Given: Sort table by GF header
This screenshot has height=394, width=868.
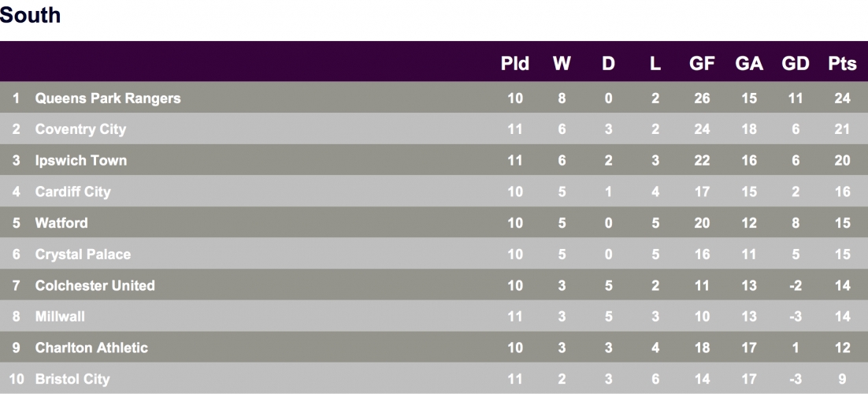Looking at the screenshot, I should [702, 64].
